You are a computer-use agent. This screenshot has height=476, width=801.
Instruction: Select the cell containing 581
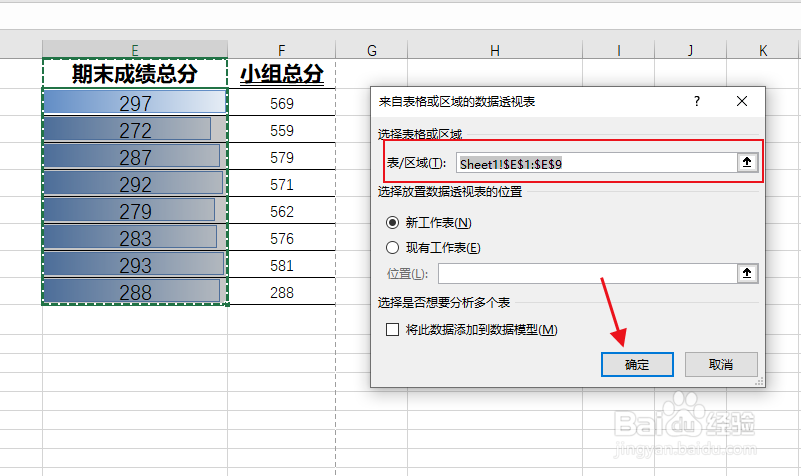281,265
